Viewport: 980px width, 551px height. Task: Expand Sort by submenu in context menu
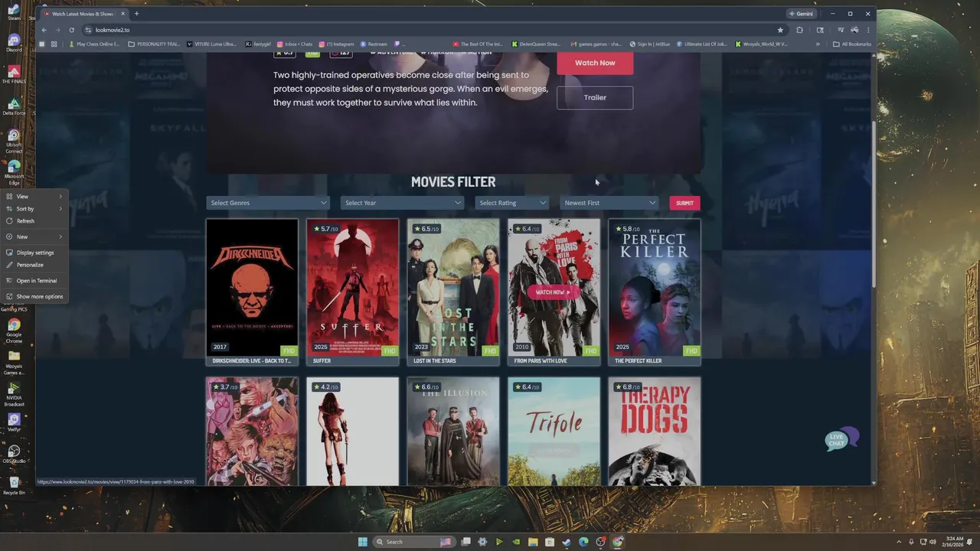(34, 209)
